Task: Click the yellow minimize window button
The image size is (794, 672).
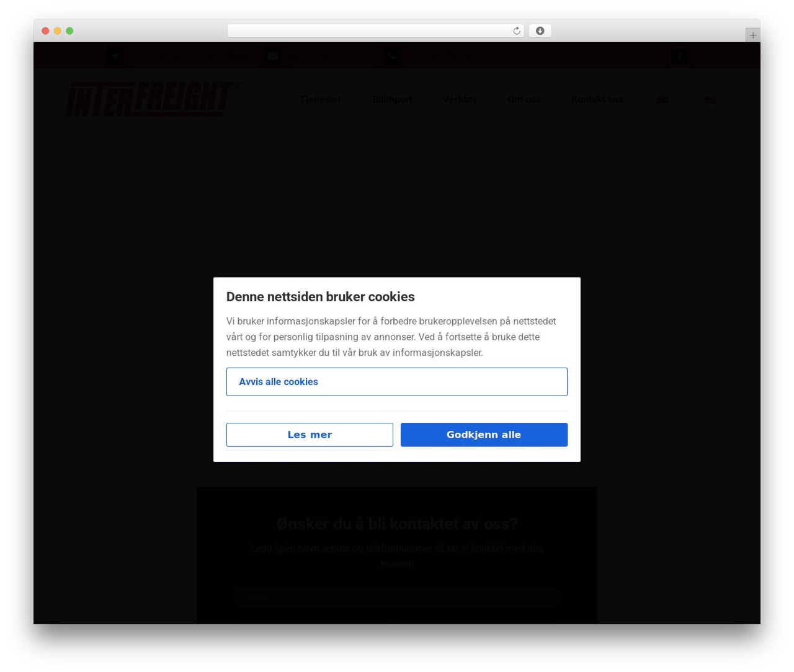Action: pyautogui.click(x=57, y=31)
